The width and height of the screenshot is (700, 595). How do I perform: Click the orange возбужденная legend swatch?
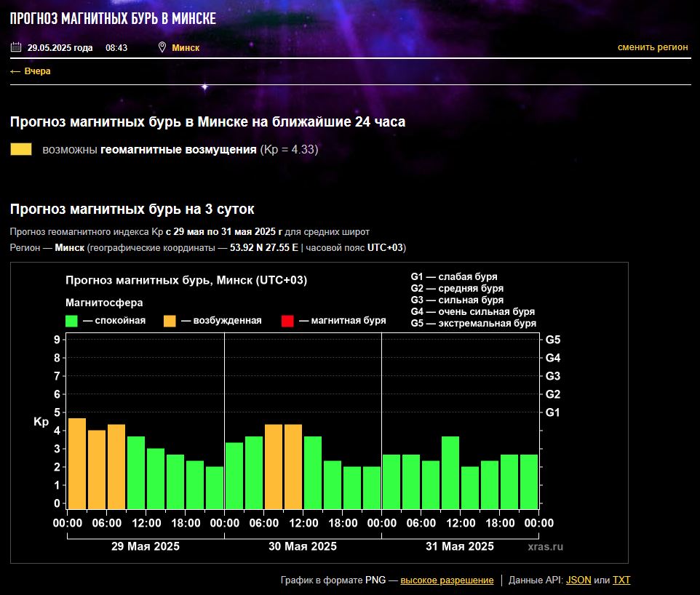(170, 321)
